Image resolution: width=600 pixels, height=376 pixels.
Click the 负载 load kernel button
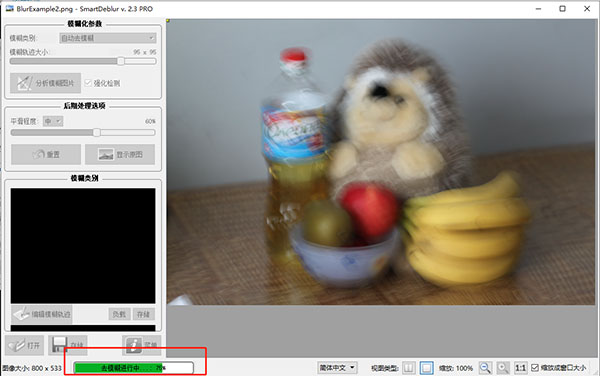[119, 314]
